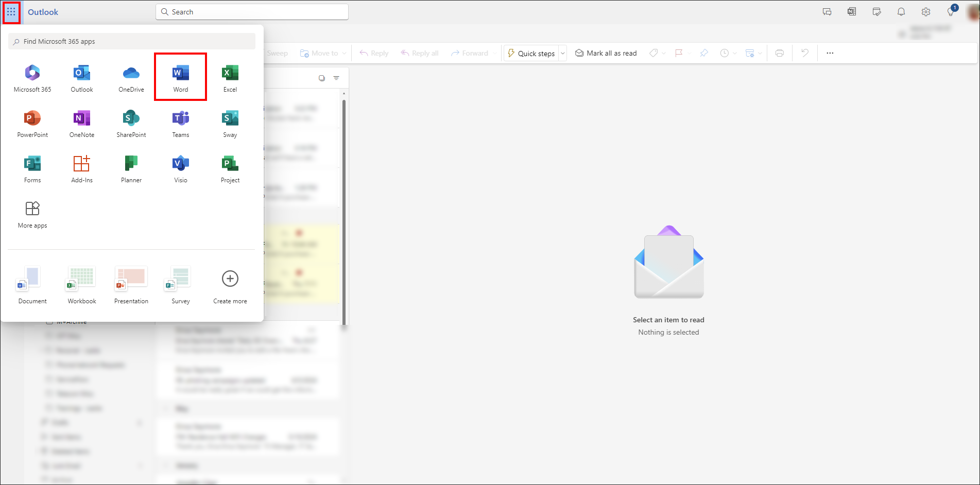Open the Snooze options chevron
Screen dimensions: 980x485
click(735, 53)
